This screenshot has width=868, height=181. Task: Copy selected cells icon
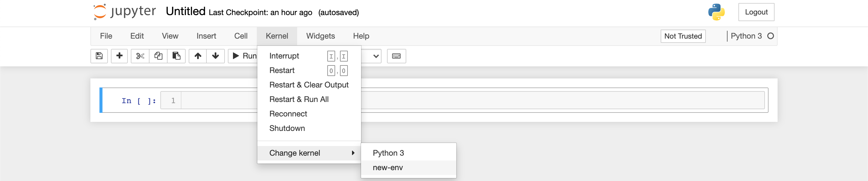coord(158,56)
